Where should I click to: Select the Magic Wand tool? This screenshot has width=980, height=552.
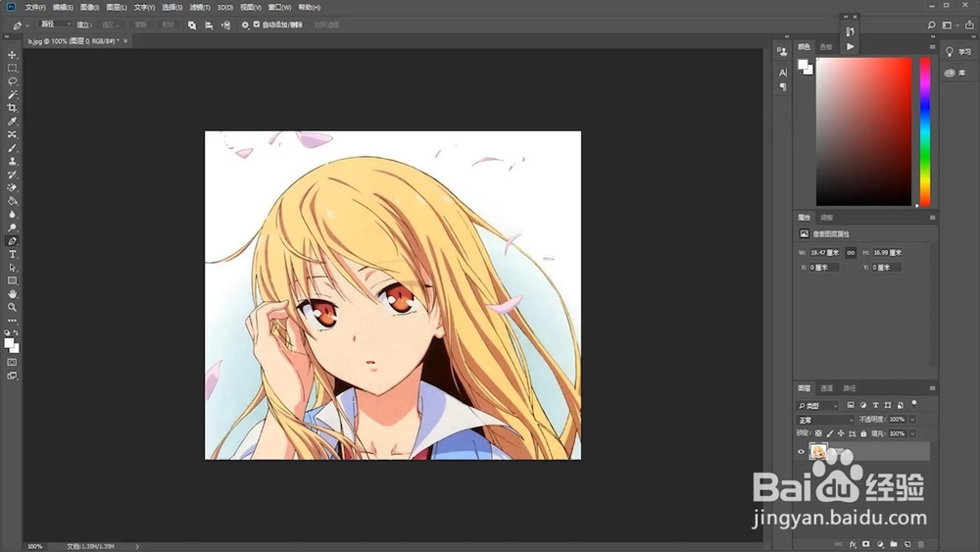[x=12, y=94]
